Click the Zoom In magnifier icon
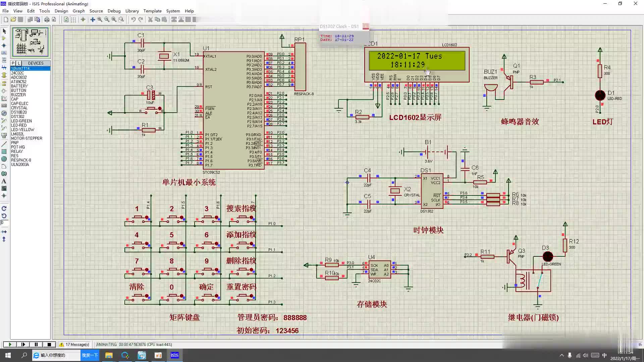This screenshot has height=362, width=644. coord(100,19)
